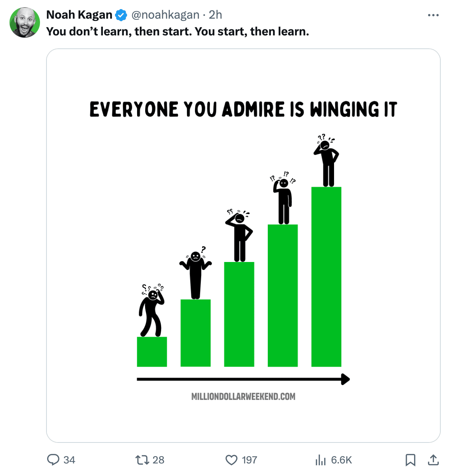Click the share upload icon
Viewport: 451px width, 476px height.
[433, 460]
